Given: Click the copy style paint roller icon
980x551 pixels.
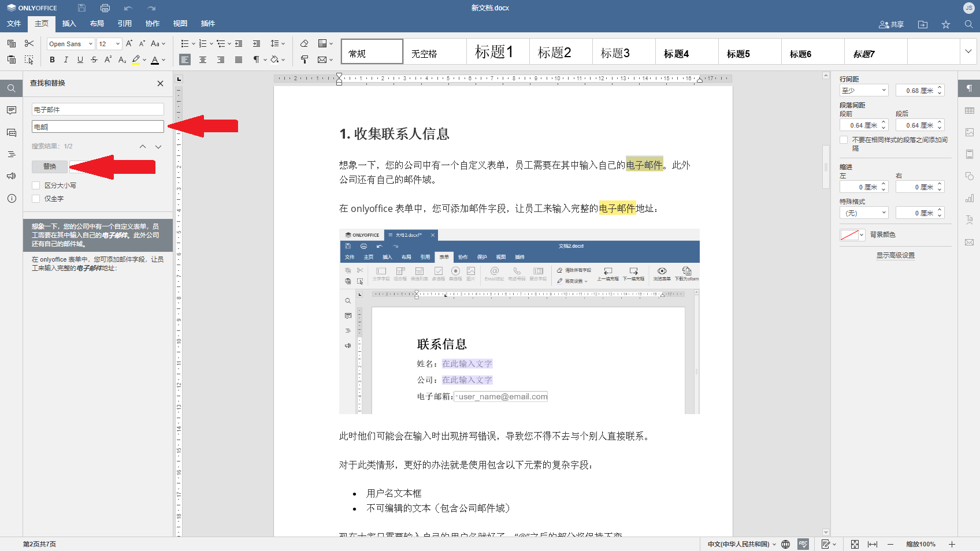Looking at the screenshot, I should tap(304, 59).
